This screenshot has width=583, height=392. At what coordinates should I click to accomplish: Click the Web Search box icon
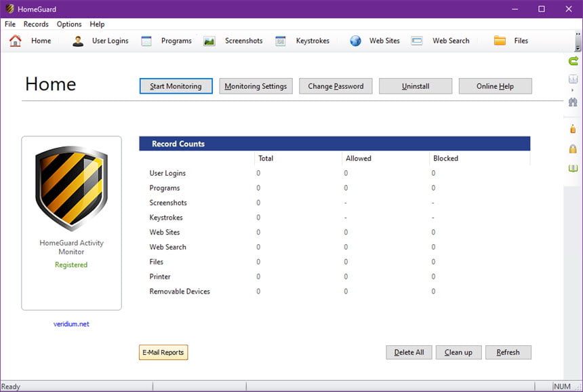click(x=417, y=41)
